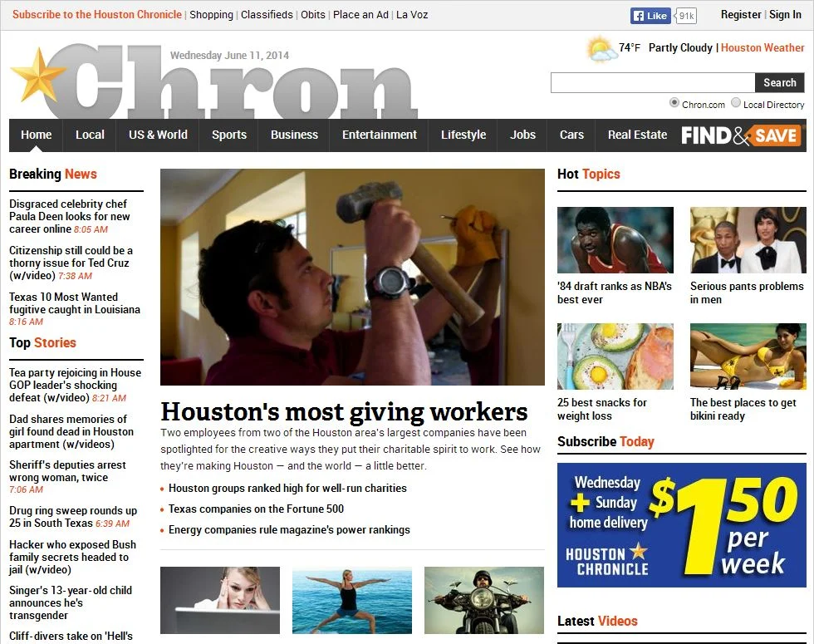Select the Chron.com search radio button

point(674,102)
